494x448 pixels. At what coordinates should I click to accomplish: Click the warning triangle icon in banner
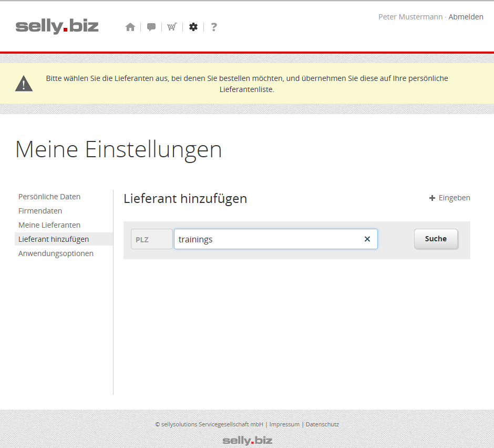(24, 84)
